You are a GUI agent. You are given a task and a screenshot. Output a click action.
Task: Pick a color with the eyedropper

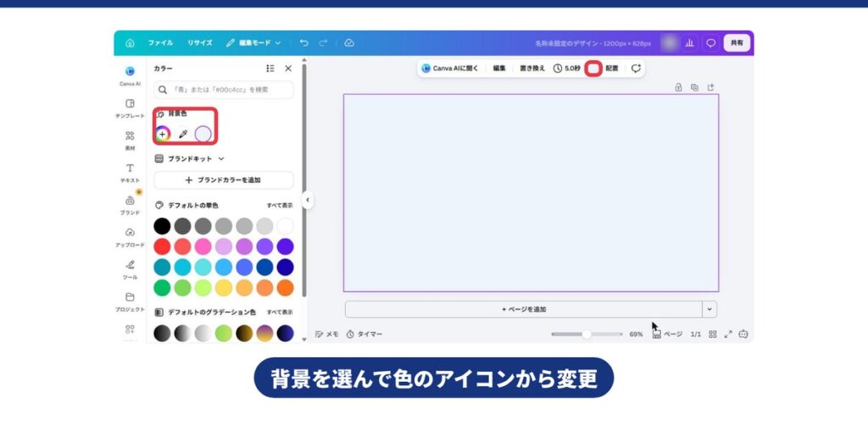183,134
